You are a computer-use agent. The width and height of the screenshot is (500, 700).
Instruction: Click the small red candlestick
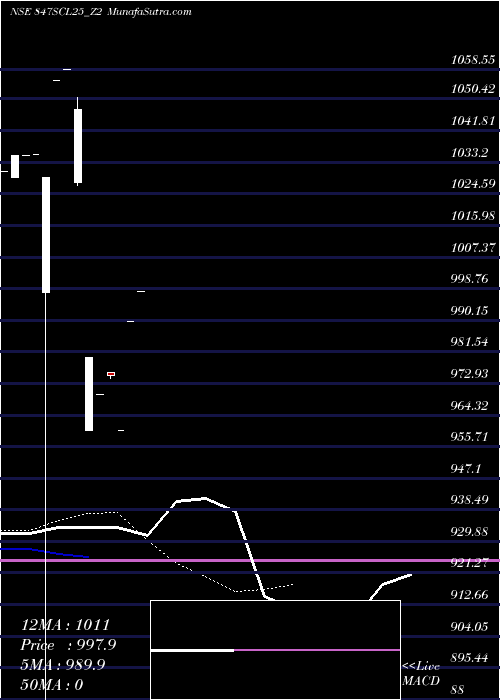click(x=111, y=374)
